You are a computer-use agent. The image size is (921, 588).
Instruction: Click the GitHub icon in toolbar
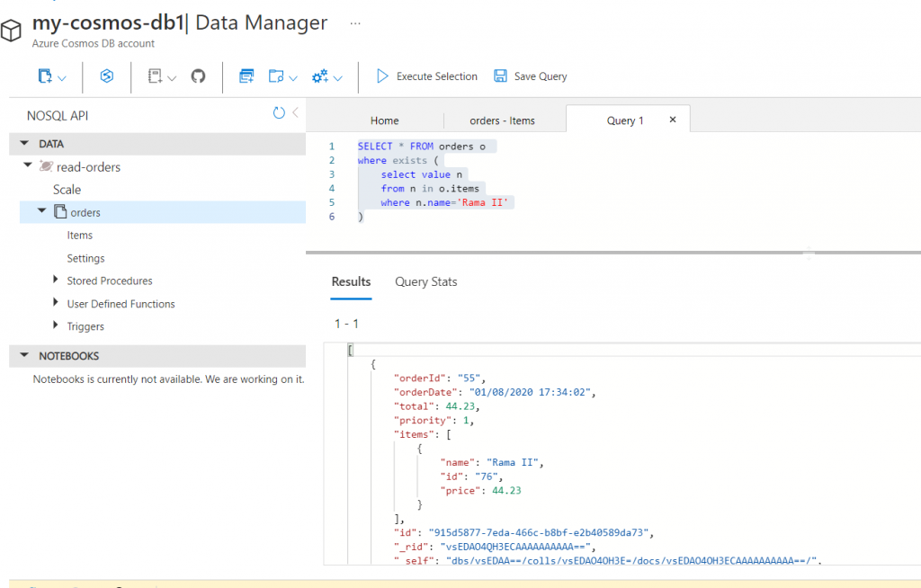pyautogui.click(x=198, y=77)
